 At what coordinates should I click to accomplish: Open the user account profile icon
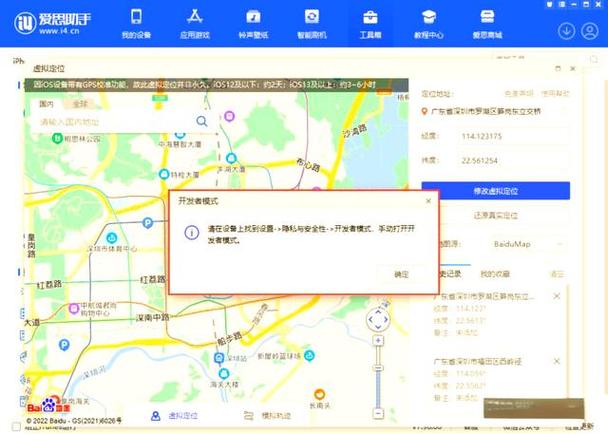[590, 31]
